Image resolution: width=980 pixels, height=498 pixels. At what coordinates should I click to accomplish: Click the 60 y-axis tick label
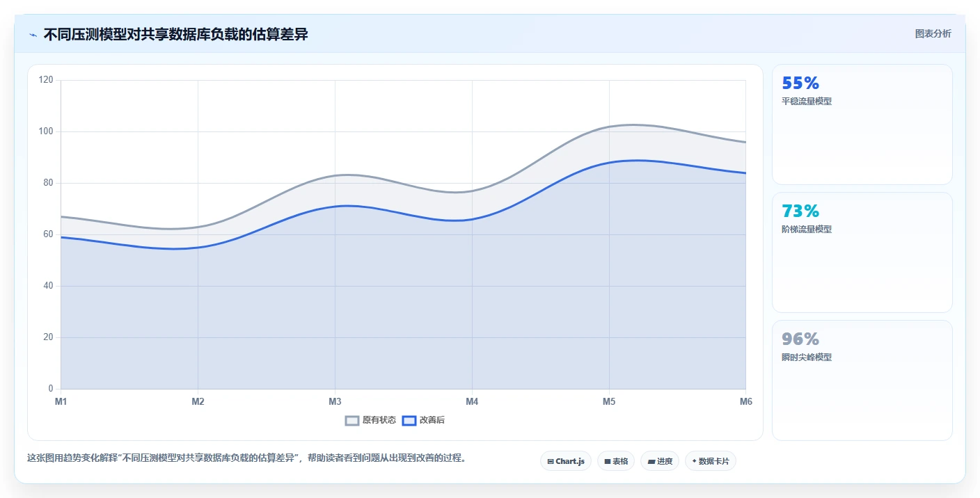click(48, 234)
